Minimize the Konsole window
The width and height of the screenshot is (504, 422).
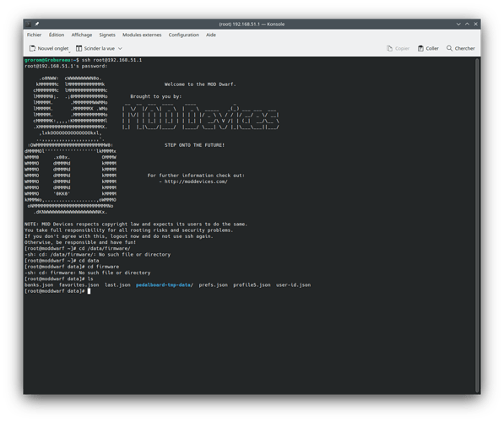pyautogui.click(x=458, y=24)
